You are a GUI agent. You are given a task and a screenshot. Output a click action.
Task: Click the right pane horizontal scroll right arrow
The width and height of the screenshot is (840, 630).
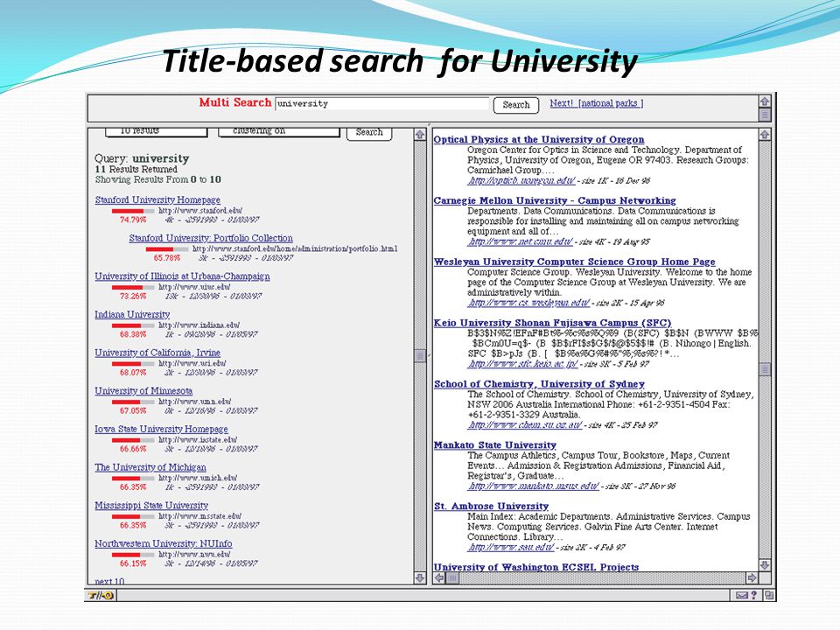point(752,578)
